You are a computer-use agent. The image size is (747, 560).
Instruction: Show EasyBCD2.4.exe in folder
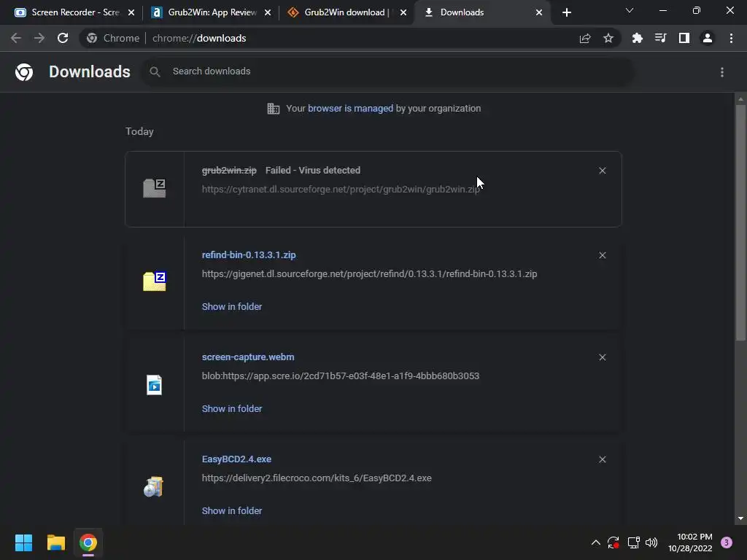232,510
